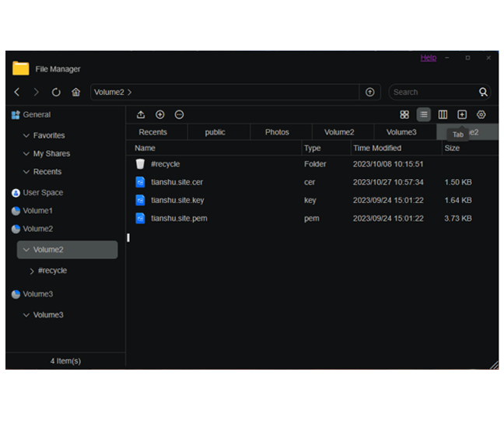504x428 pixels.
Task: Switch to the Photos tab
Action: click(277, 132)
